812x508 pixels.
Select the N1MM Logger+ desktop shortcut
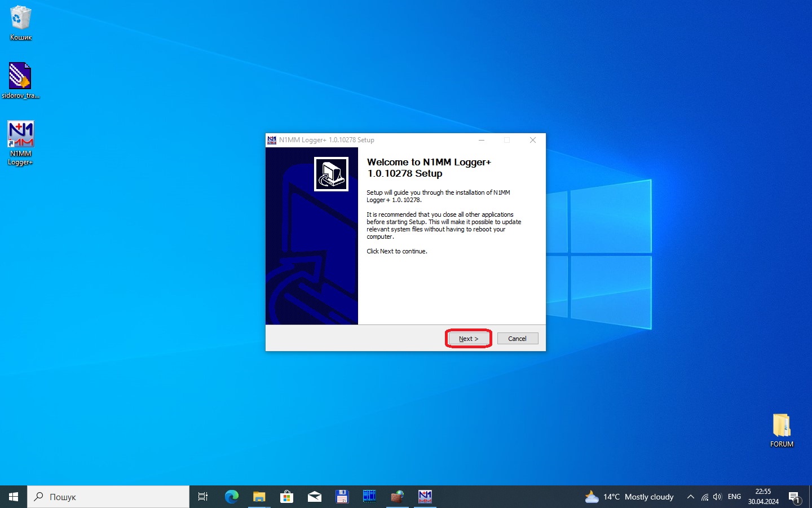(x=21, y=143)
